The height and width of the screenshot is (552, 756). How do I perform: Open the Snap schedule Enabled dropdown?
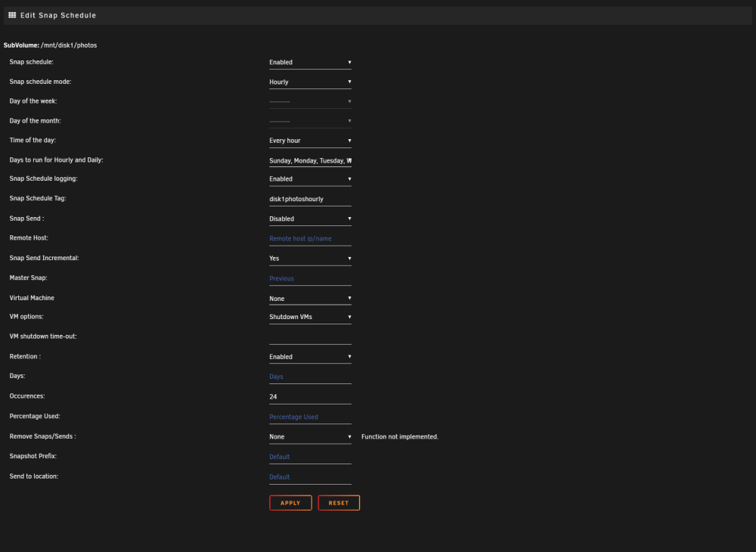click(310, 63)
